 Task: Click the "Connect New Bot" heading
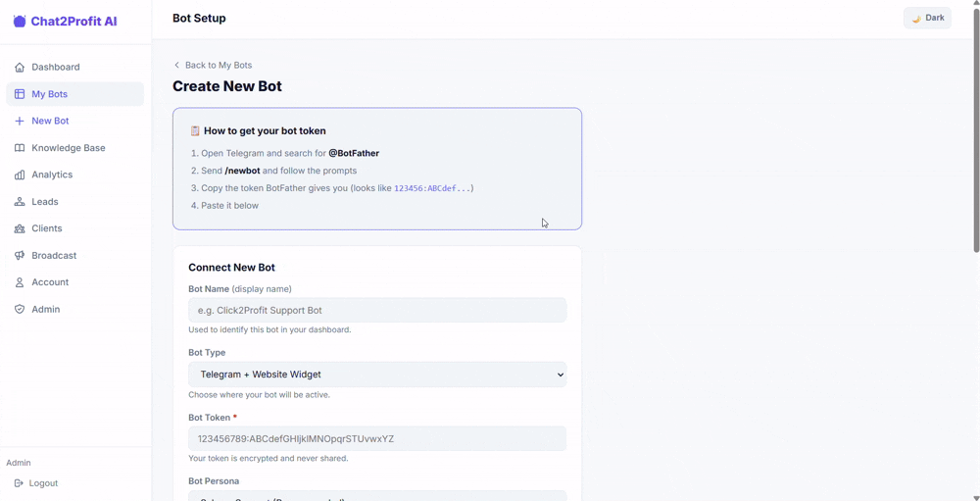click(x=232, y=267)
